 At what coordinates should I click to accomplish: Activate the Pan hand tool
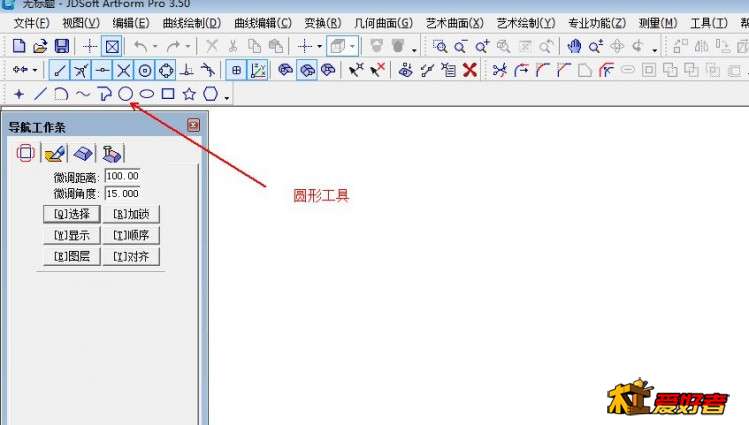coord(574,46)
